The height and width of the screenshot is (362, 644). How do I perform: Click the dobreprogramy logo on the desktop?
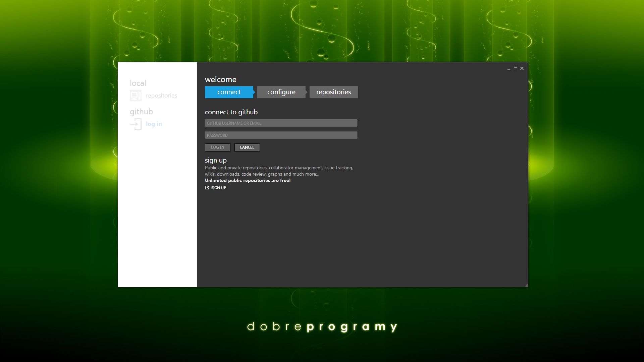click(322, 326)
